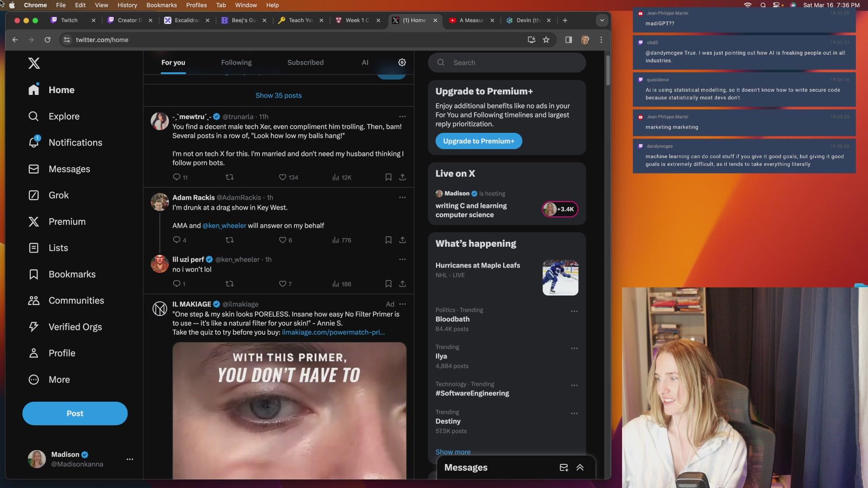Image resolution: width=868 pixels, height=488 pixels.
Task: Open the Bookmarks menu in the macOS menu bar
Action: tap(161, 5)
